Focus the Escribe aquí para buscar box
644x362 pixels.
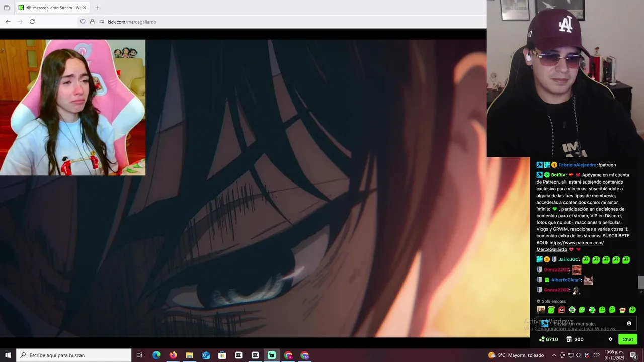[74, 355]
